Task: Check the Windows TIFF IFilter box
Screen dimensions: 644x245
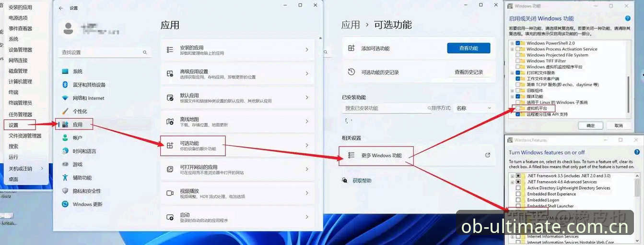Action: (518, 61)
